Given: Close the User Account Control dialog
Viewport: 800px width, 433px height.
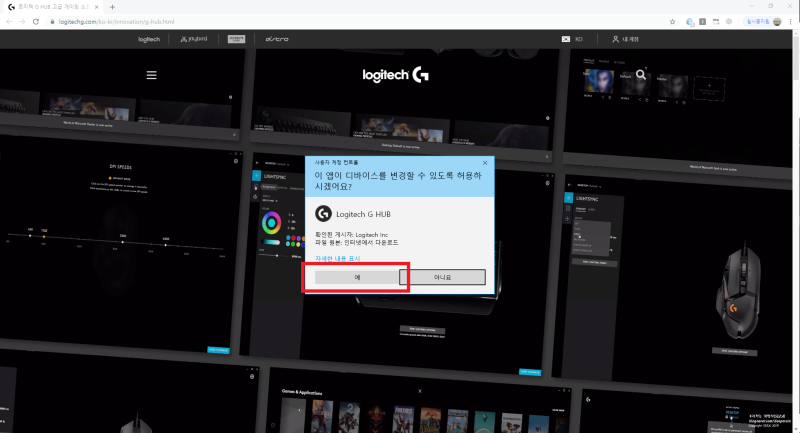Looking at the screenshot, I should (485, 163).
